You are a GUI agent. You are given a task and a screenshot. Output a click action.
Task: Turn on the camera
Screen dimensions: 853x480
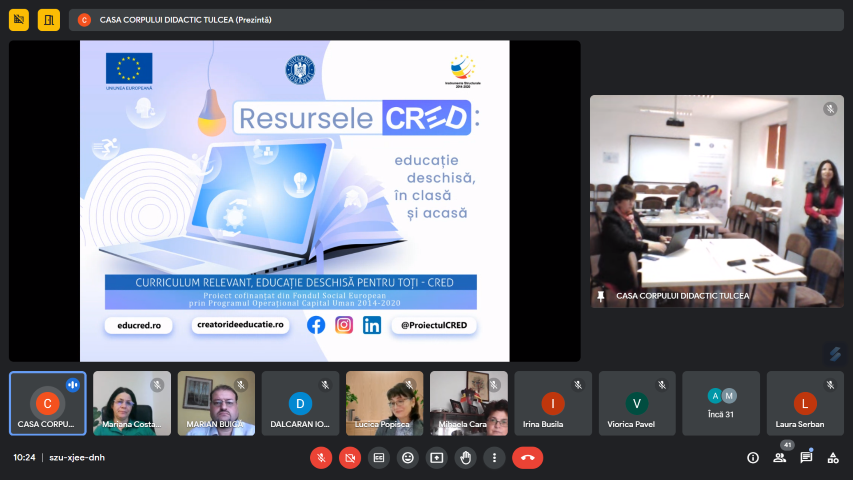coord(350,457)
